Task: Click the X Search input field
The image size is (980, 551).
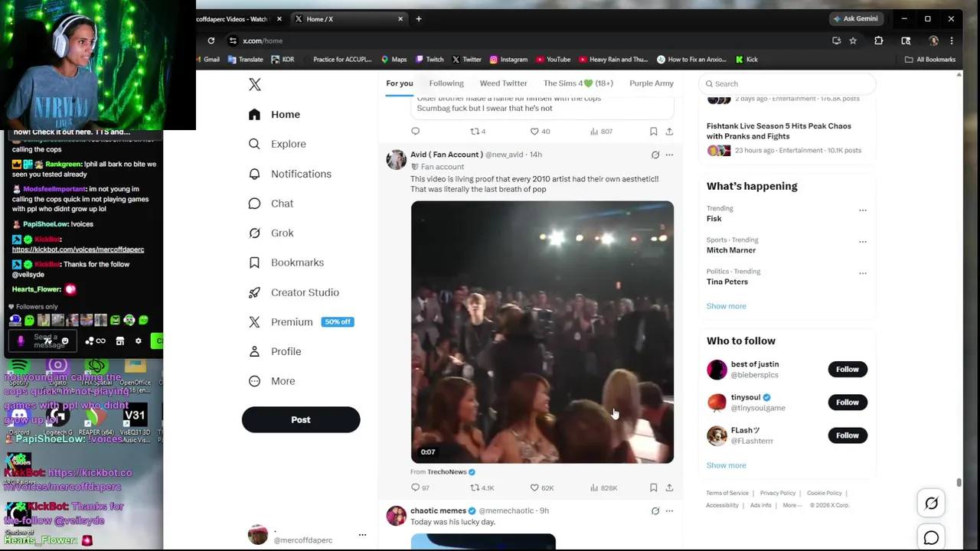Action: click(x=787, y=83)
